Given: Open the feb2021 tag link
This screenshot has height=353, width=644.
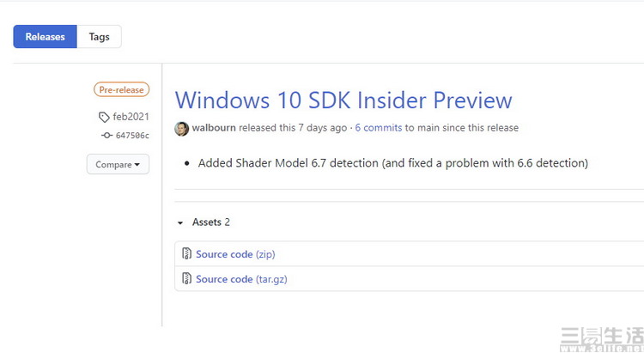Looking at the screenshot, I should coord(131,117).
